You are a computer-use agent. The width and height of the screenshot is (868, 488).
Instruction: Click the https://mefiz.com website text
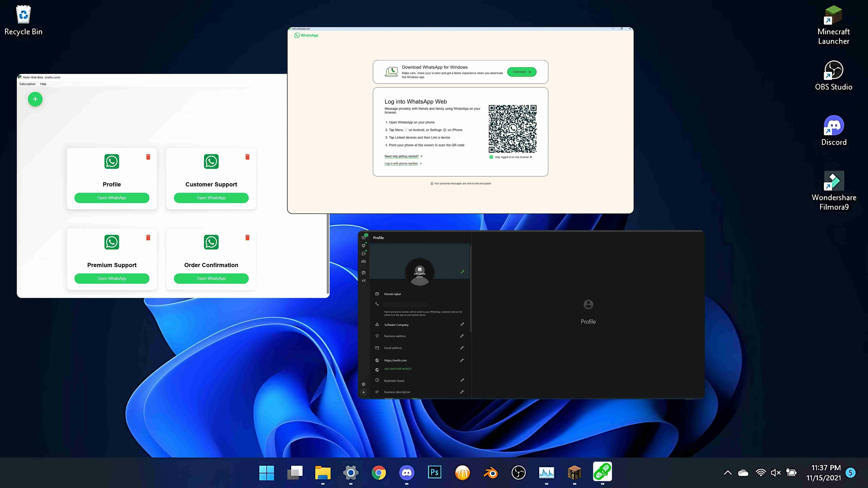[395, 360]
